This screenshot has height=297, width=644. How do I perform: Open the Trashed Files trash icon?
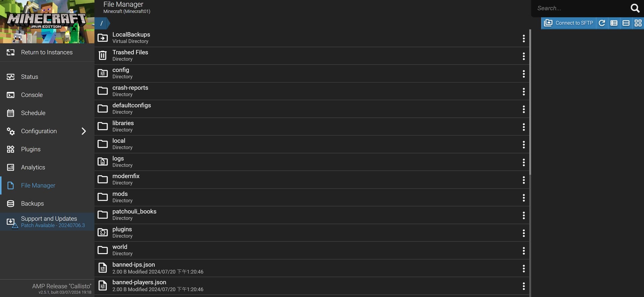coord(103,55)
